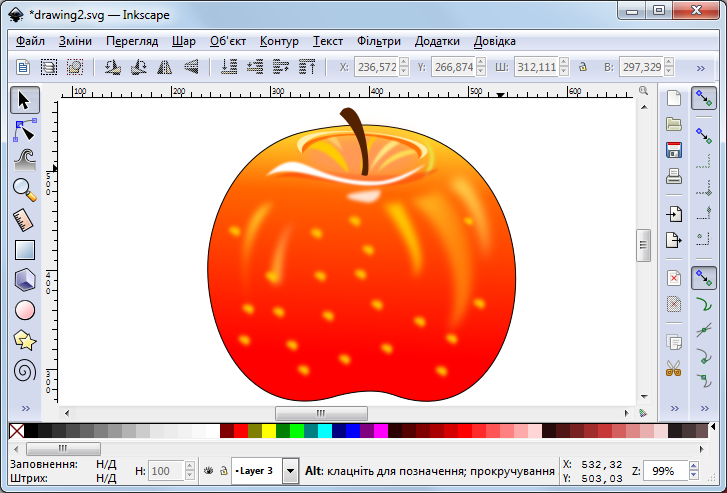
Task: Activate the Spiral tool
Action: [x=25, y=370]
